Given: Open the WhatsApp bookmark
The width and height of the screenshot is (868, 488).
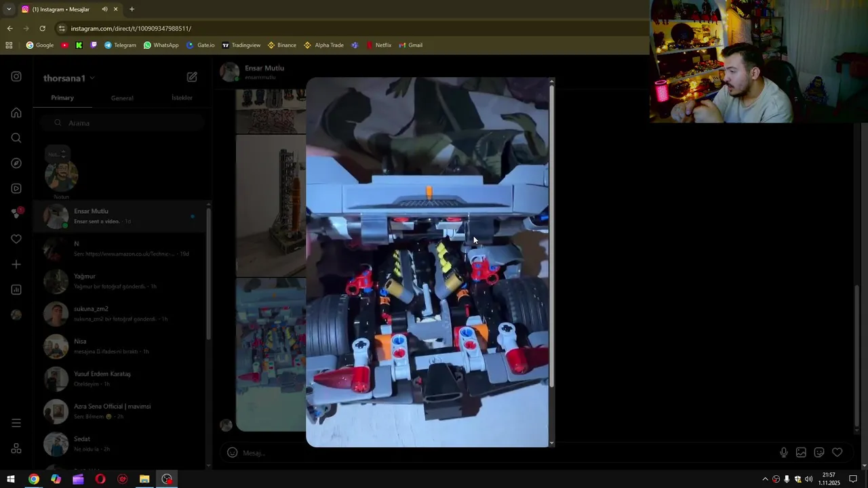Looking at the screenshot, I should (161, 45).
